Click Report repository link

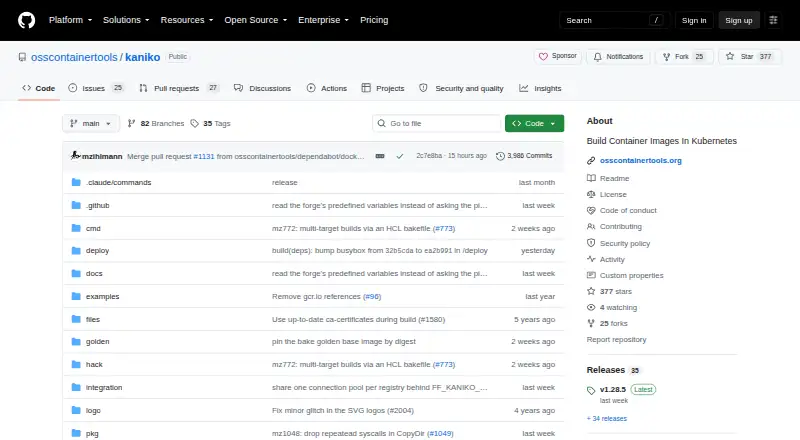click(616, 339)
